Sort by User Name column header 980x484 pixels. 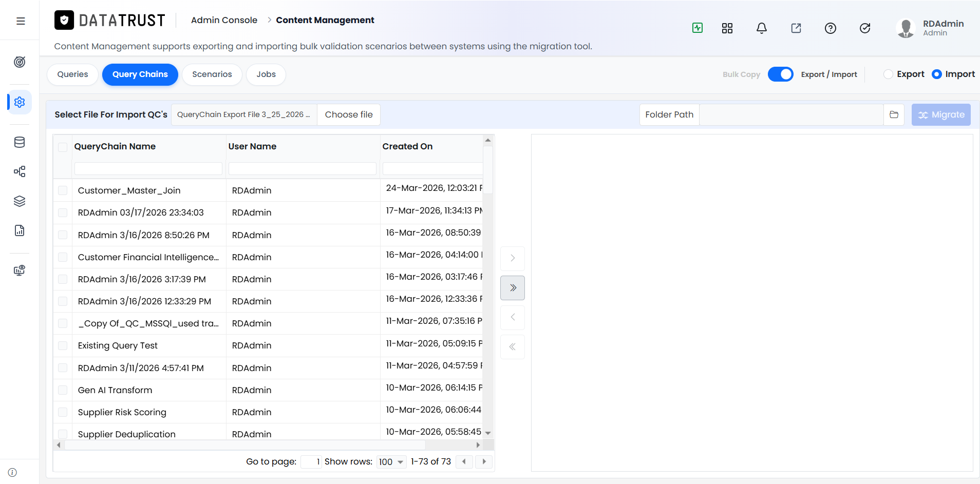point(252,146)
